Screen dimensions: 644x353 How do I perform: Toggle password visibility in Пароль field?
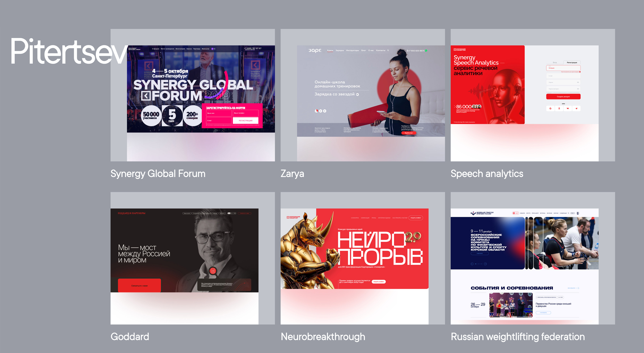click(x=578, y=82)
